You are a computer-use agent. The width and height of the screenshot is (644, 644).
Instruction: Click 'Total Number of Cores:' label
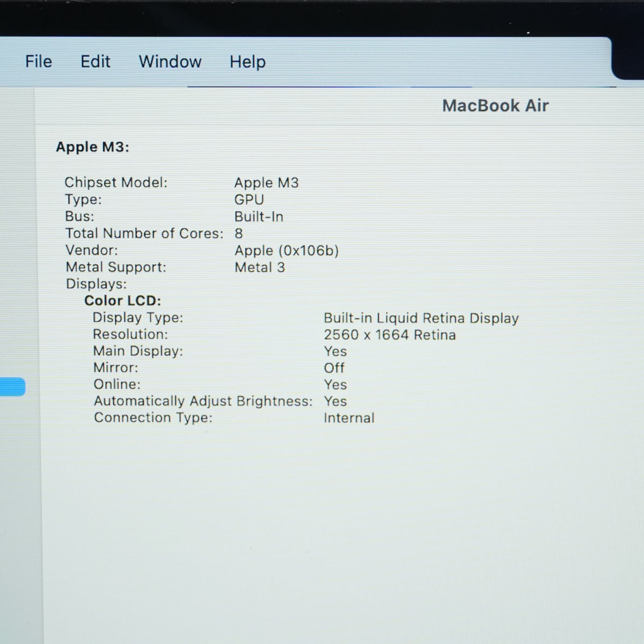click(x=144, y=233)
